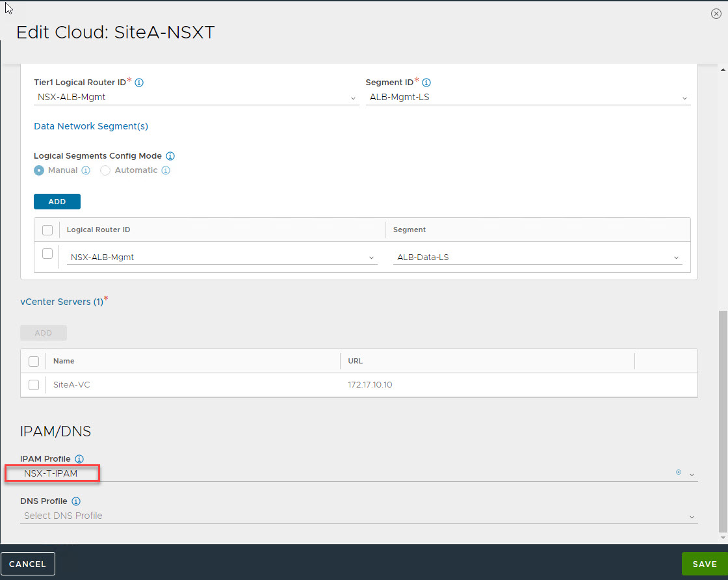Expand the Tier1 Logical Router ID dropdown
728x580 pixels.
pos(353,98)
